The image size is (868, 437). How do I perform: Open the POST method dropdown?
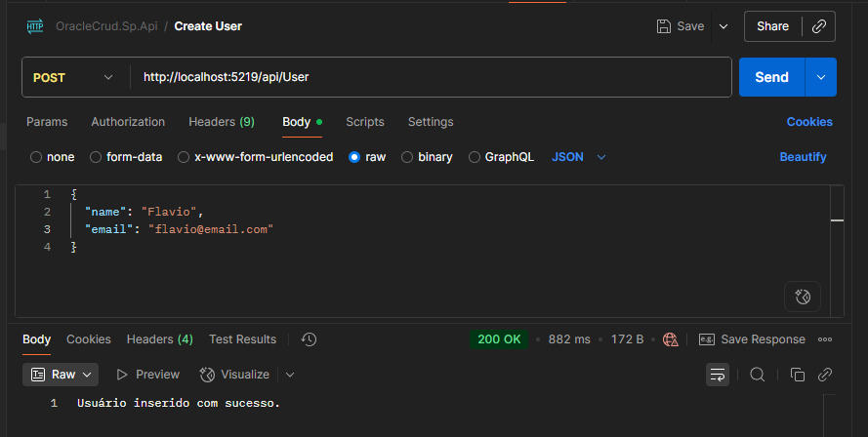(x=72, y=77)
